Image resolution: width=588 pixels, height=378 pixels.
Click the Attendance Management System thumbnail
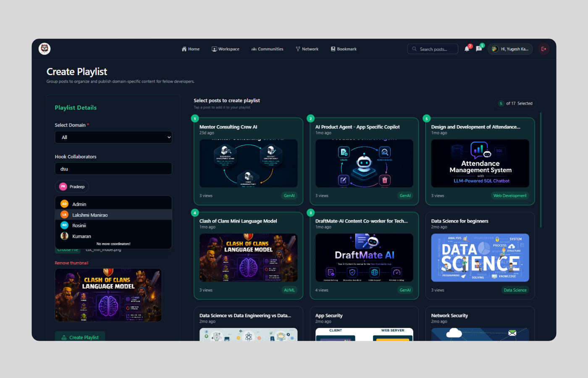coord(480,163)
